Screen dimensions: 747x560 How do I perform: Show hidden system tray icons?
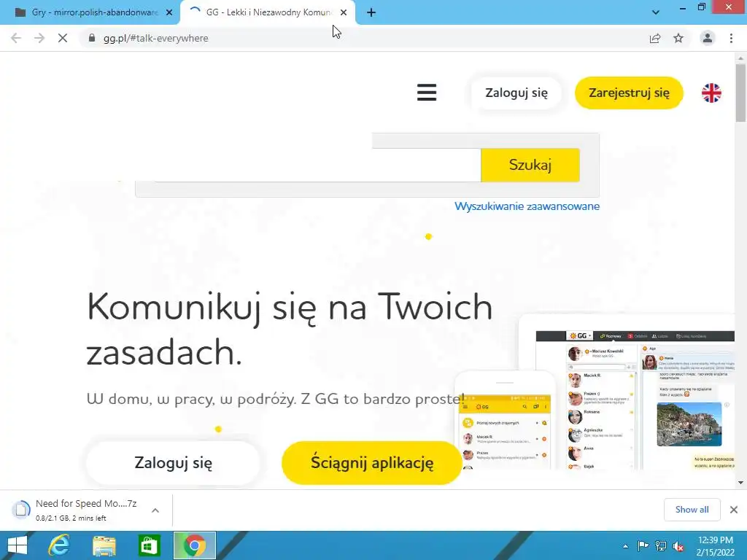coord(625,546)
